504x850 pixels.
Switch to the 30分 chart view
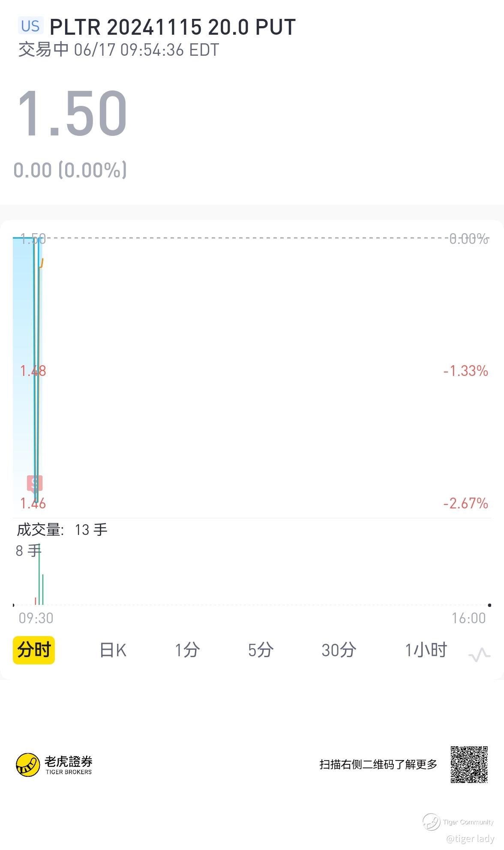click(x=339, y=650)
